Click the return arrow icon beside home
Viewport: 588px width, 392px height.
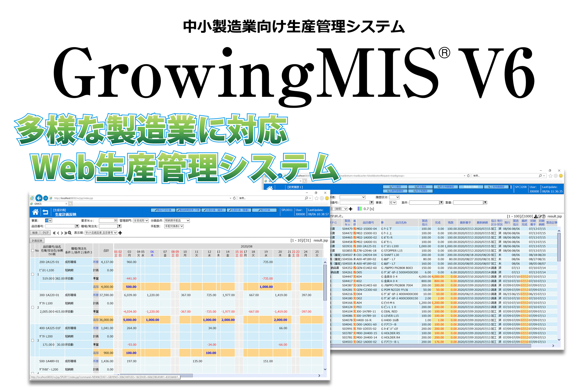(x=45, y=212)
